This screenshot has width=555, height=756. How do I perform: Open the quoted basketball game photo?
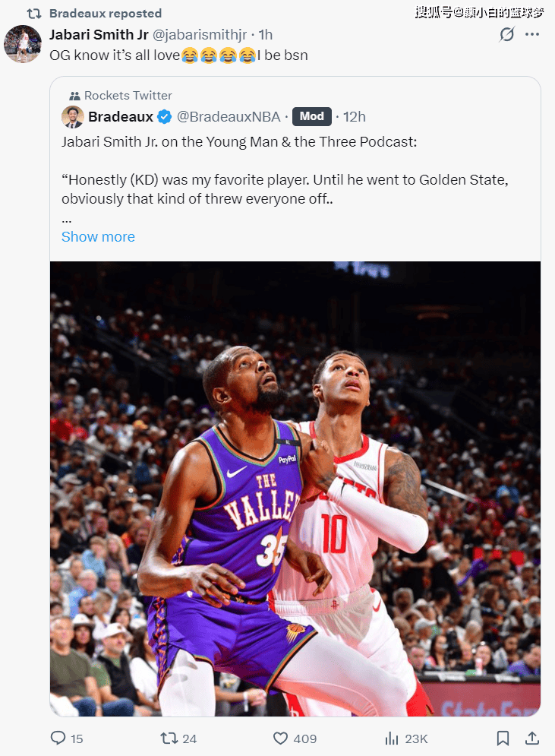295,489
